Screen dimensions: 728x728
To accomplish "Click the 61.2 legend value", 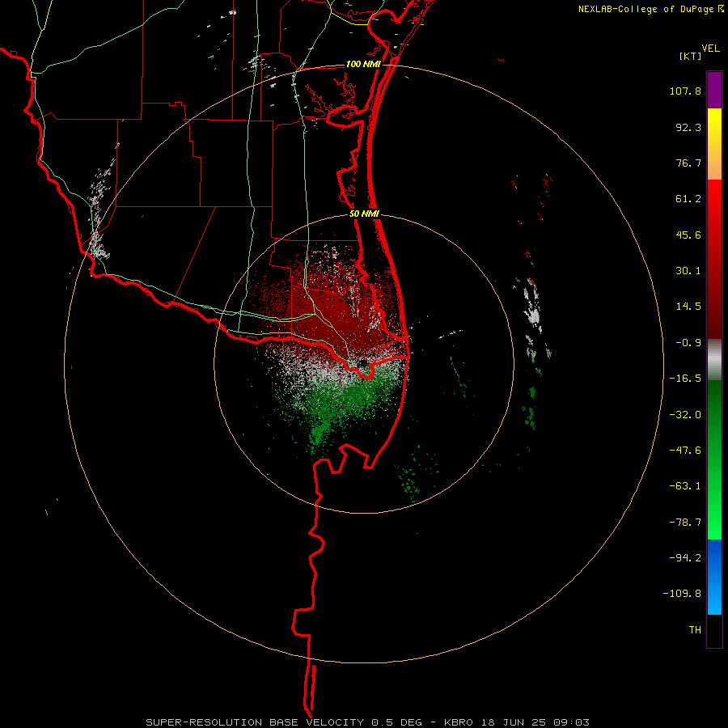I will (688, 199).
